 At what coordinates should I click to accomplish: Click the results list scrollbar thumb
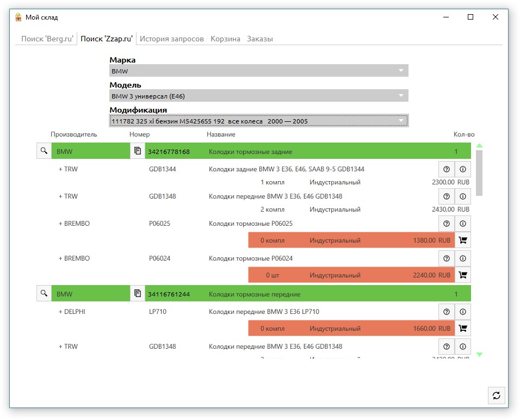click(479, 173)
